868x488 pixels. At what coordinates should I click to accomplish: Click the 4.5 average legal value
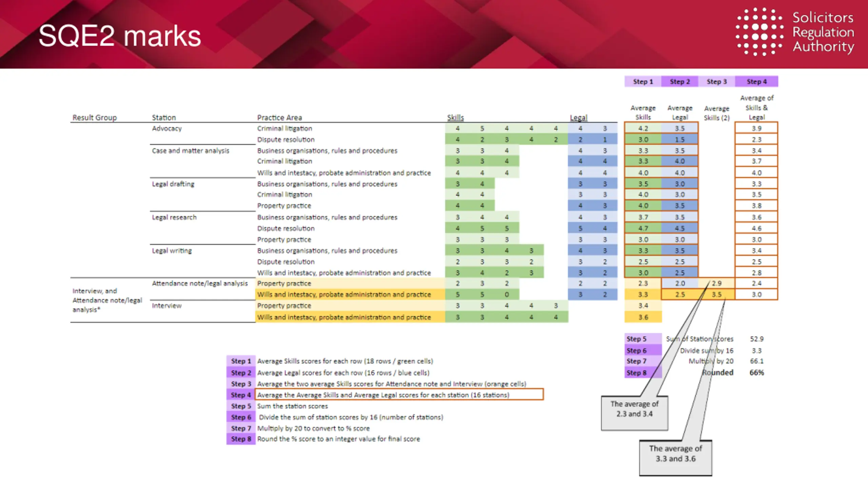point(679,228)
